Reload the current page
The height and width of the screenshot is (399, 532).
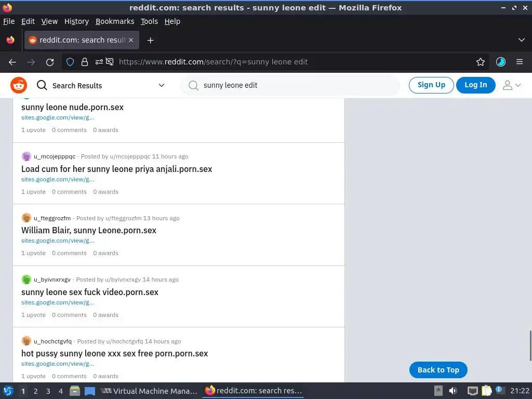point(50,62)
